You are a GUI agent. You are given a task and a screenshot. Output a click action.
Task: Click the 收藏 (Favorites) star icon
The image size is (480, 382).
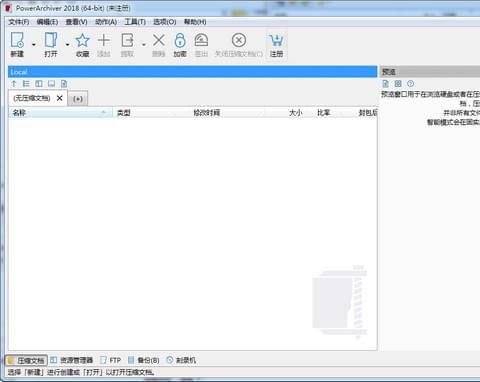(x=82, y=41)
